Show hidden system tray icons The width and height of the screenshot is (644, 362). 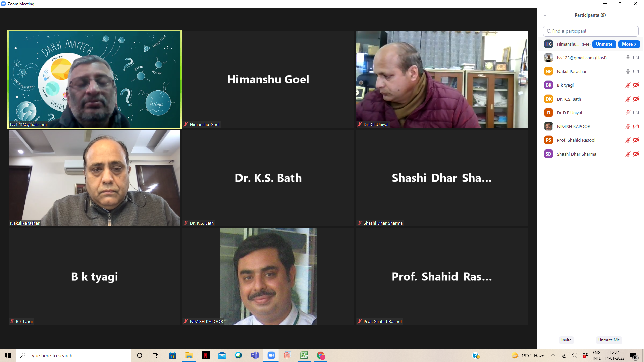[553, 355]
